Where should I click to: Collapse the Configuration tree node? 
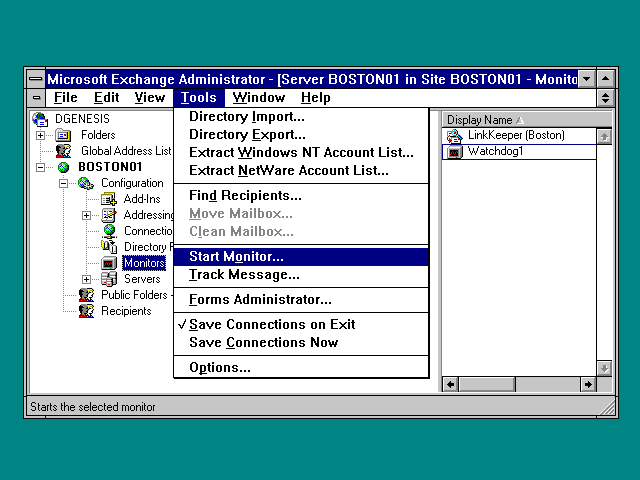(x=63, y=183)
